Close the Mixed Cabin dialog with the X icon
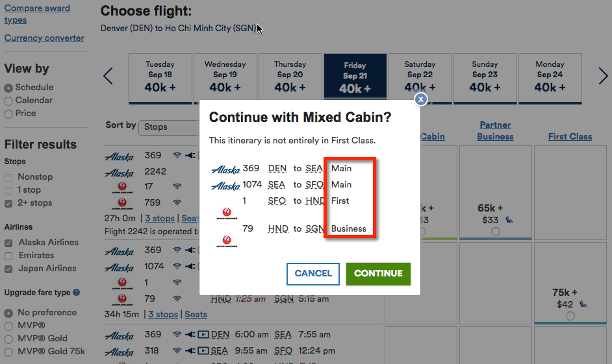The width and height of the screenshot is (612, 364). pos(420,99)
